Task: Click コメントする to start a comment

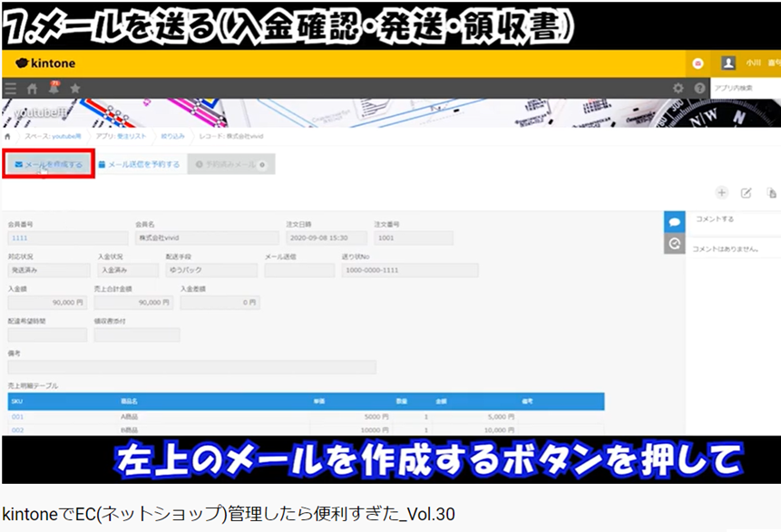Action: tap(714, 218)
